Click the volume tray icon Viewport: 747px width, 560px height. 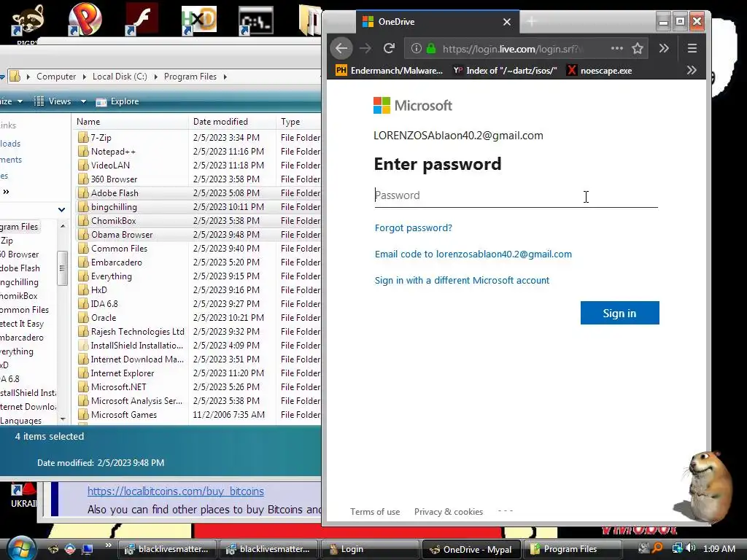691,548
